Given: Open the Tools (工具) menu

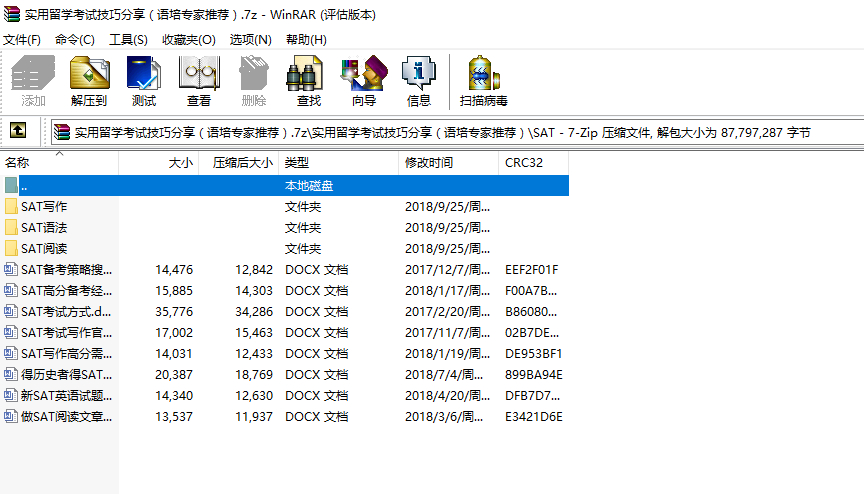Looking at the screenshot, I should [128, 40].
